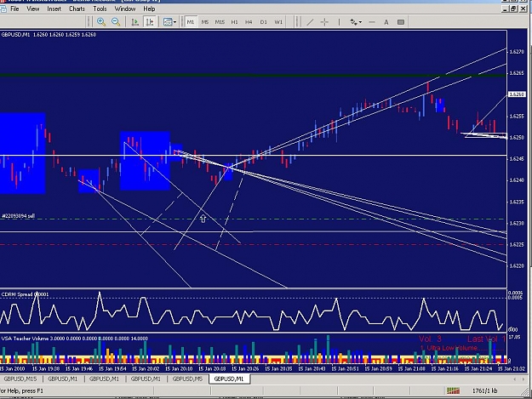Click 'For Help, press F1' status text
This screenshot has height=399, width=532.
(22, 390)
